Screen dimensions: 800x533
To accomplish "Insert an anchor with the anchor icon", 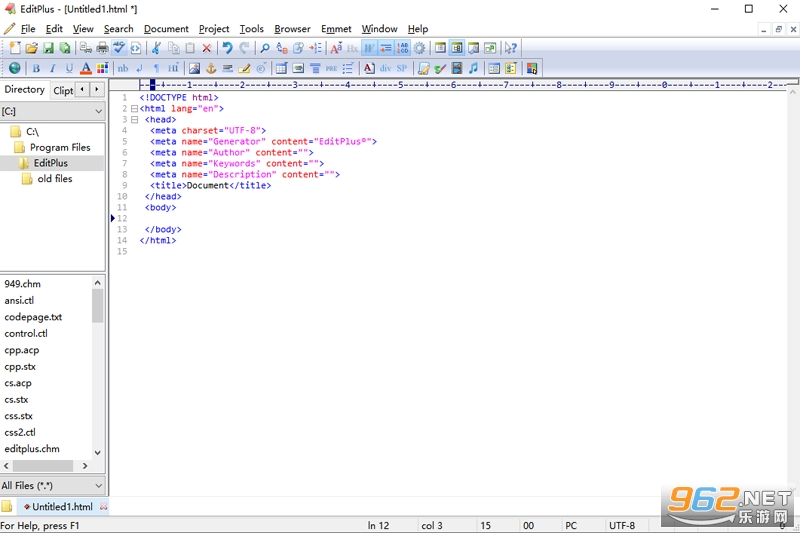I will (x=211, y=68).
